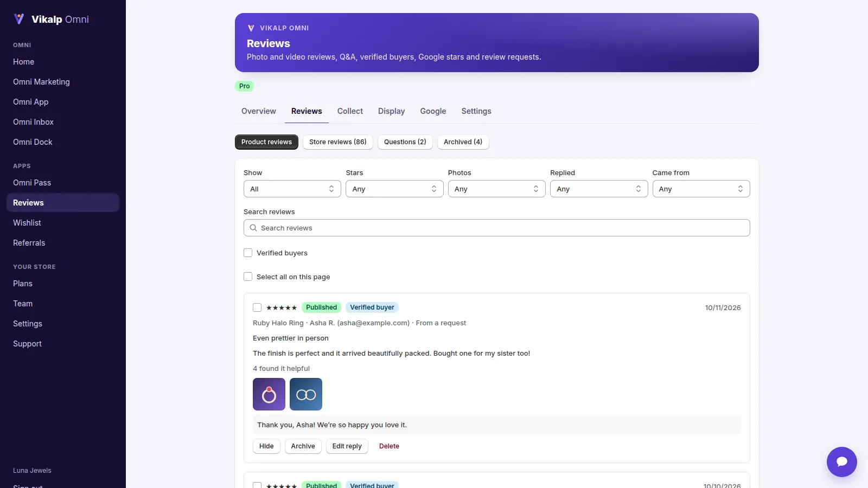Open the Show filter dropdown
Screen dimensions: 868x488
292,189
